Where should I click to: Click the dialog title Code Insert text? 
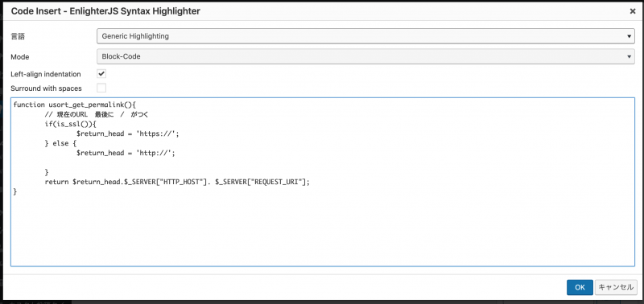(105, 11)
